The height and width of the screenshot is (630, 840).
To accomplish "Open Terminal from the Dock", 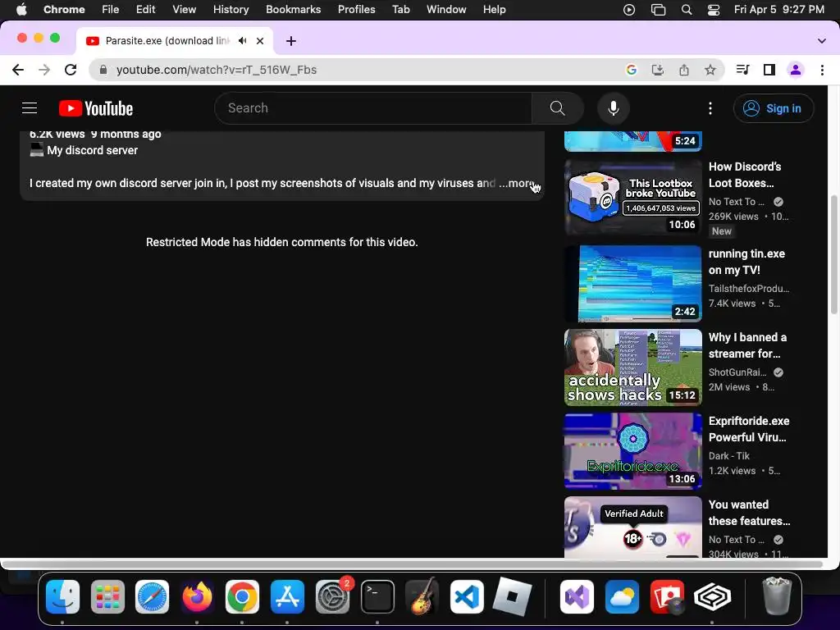I will 377,597.
